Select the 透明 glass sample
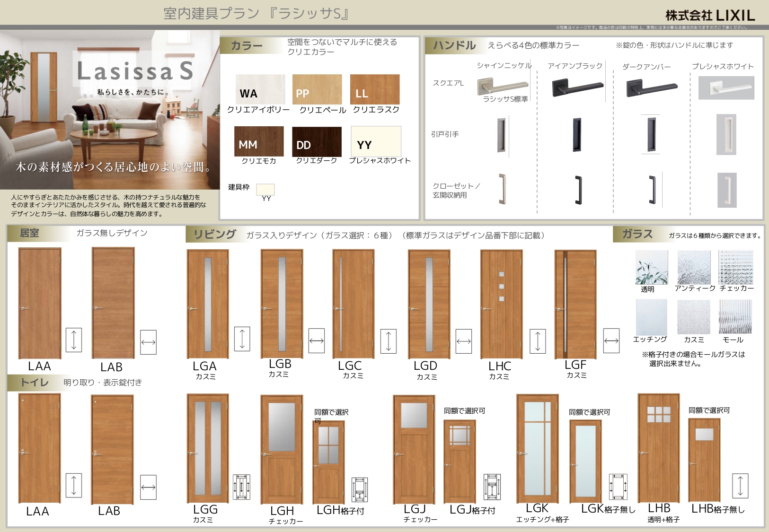 (x=652, y=267)
